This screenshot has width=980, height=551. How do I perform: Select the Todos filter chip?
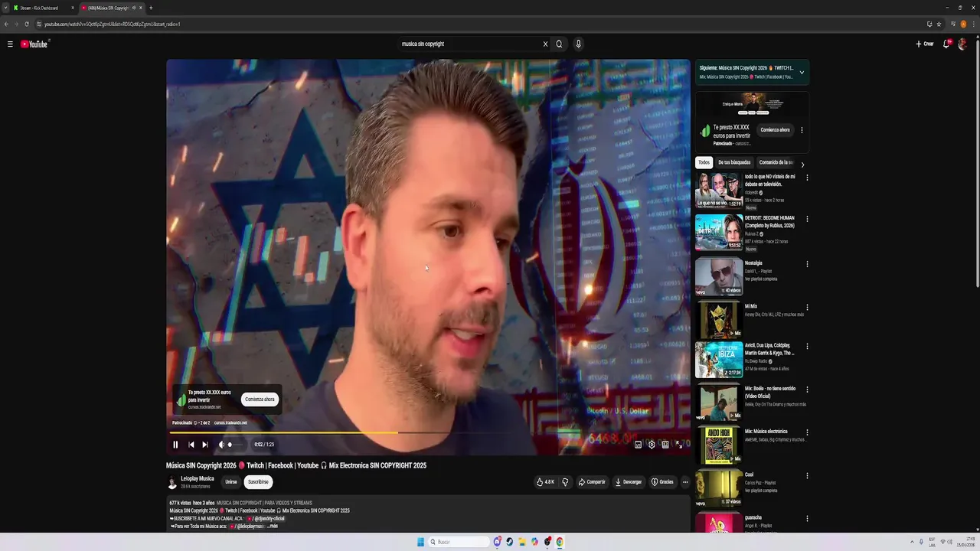[704, 162]
